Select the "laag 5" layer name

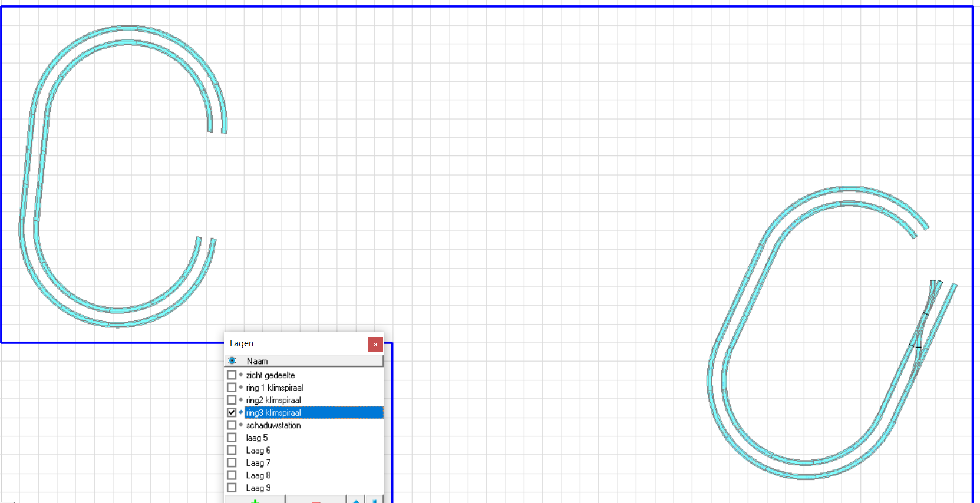[x=257, y=438]
